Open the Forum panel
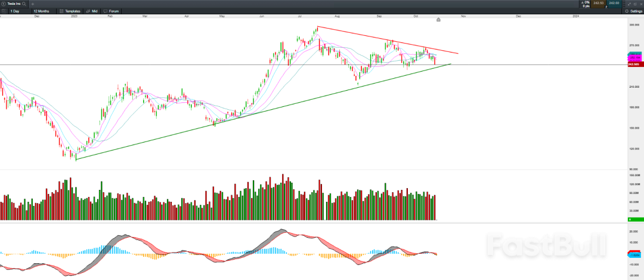The image size is (644, 280). [111, 11]
